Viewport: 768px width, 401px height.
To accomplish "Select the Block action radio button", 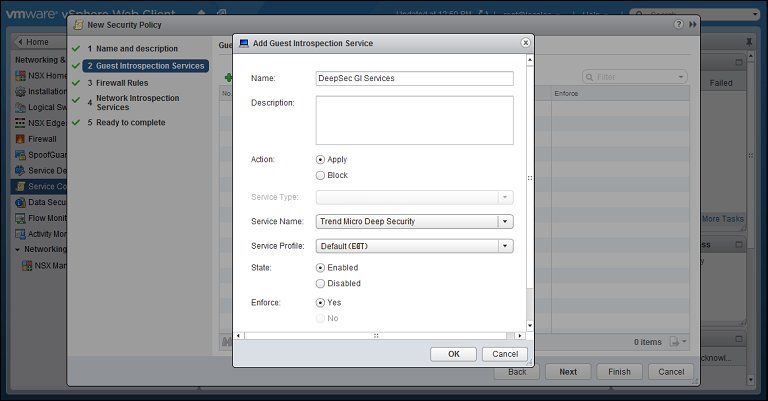I will click(x=321, y=175).
